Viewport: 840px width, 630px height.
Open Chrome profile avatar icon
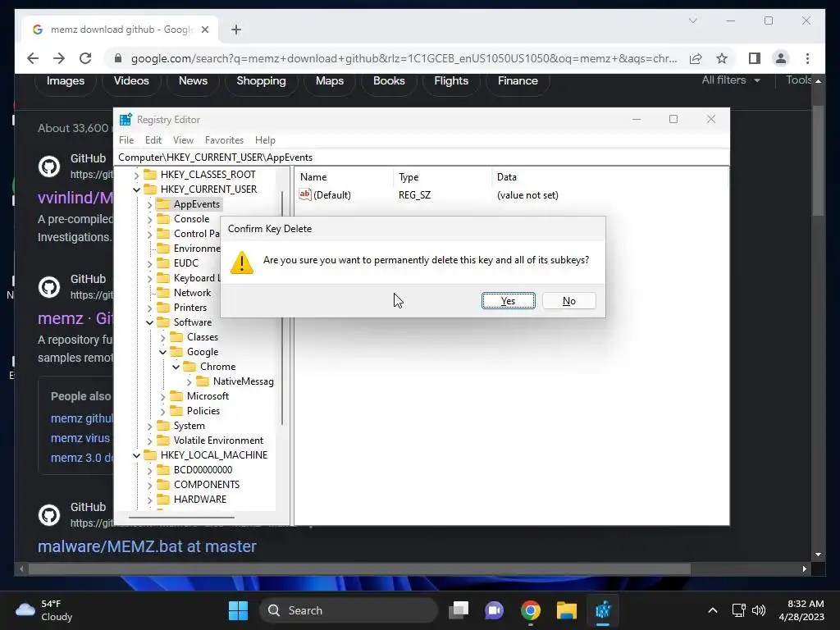pos(781,58)
